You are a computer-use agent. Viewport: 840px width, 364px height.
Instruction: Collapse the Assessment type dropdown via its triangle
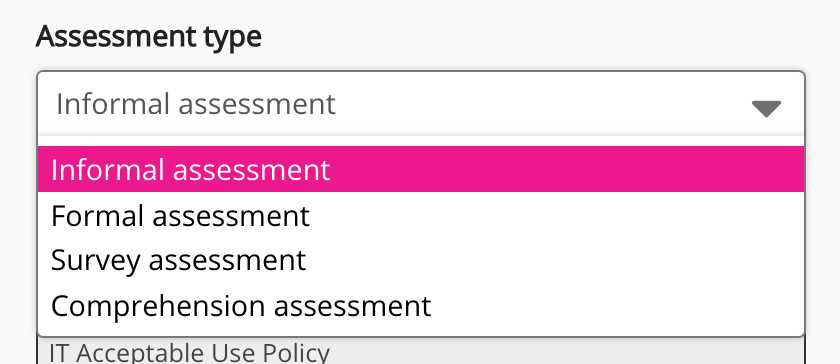pyautogui.click(x=766, y=108)
